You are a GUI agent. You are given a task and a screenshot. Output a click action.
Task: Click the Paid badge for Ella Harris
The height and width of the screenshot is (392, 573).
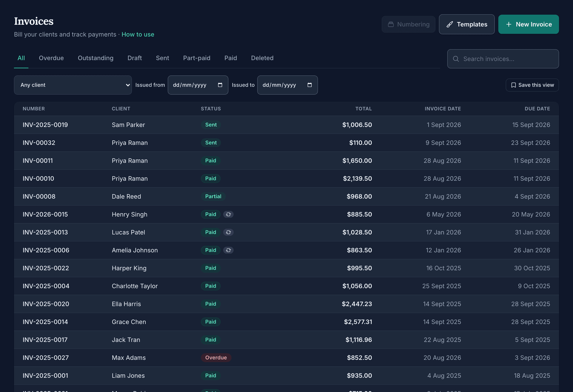click(x=210, y=304)
